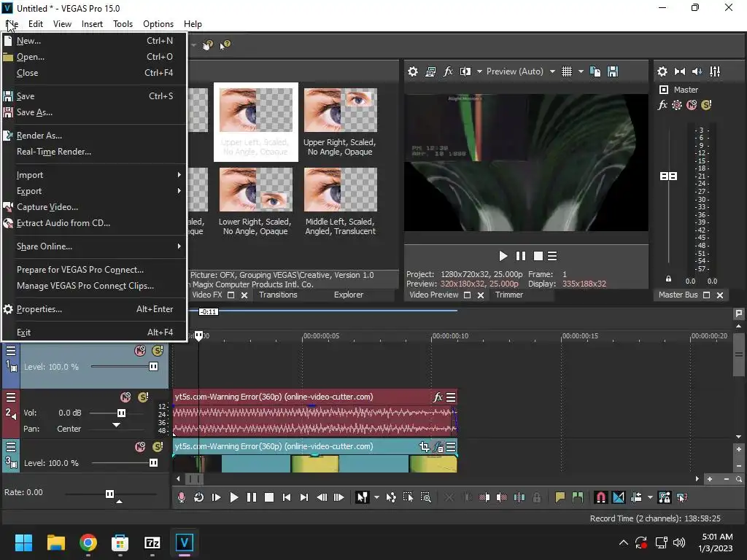Screen dimensions: 747x560
Task: Adjust the Rate slider
Action: point(109,494)
